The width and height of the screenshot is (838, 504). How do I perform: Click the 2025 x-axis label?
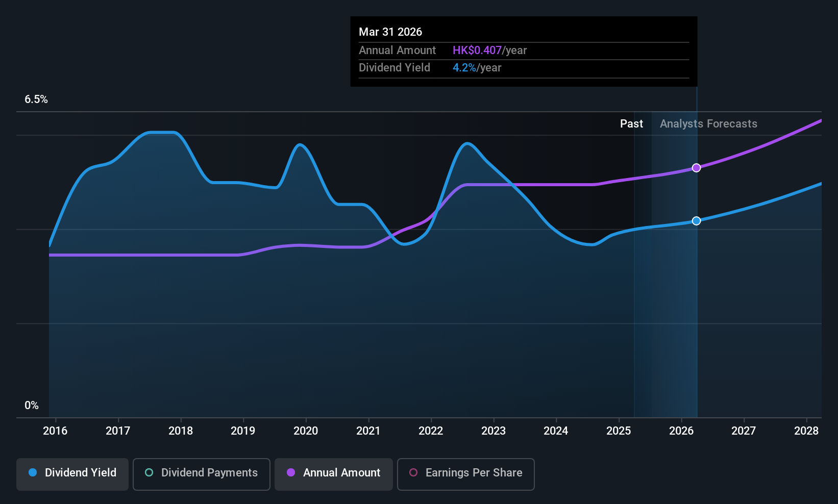point(619,431)
